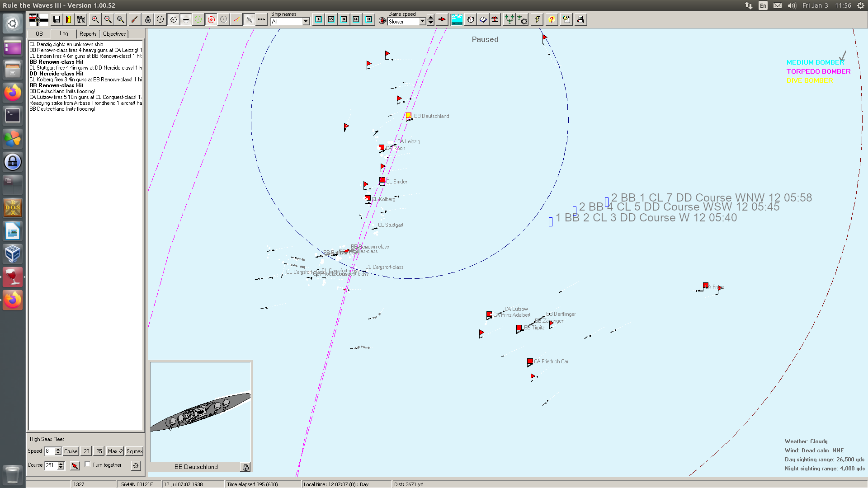This screenshot has width=868, height=488.
Task: Click the yellow door exit icon
Action: pyautogui.click(x=69, y=19)
